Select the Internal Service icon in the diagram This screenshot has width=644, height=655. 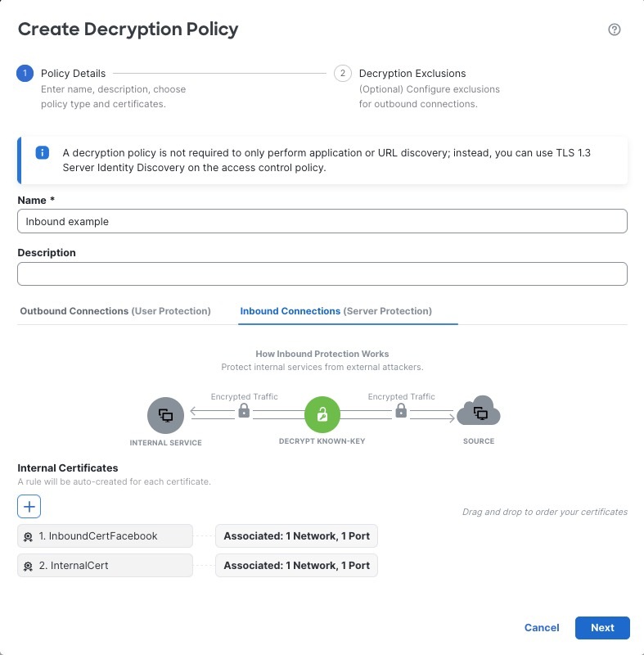click(x=165, y=414)
